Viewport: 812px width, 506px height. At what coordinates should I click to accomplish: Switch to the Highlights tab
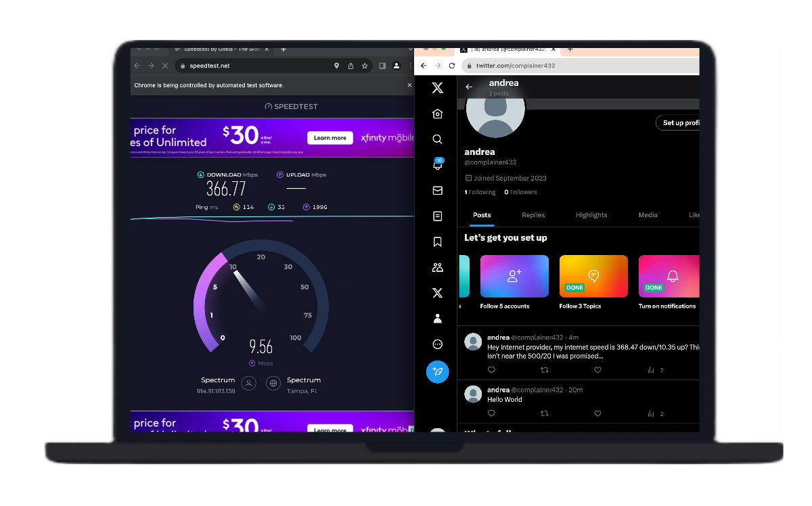point(591,215)
